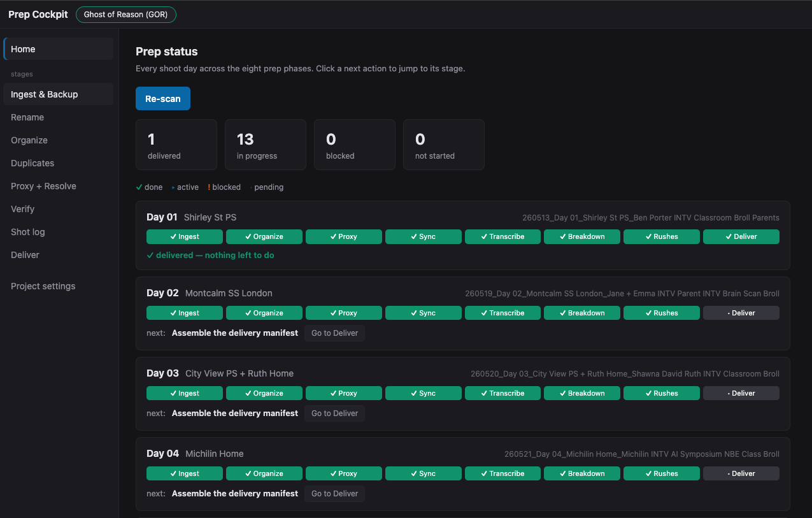This screenshot has height=518, width=812.
Task: Open the Duplicates stage
Action: 58,163
